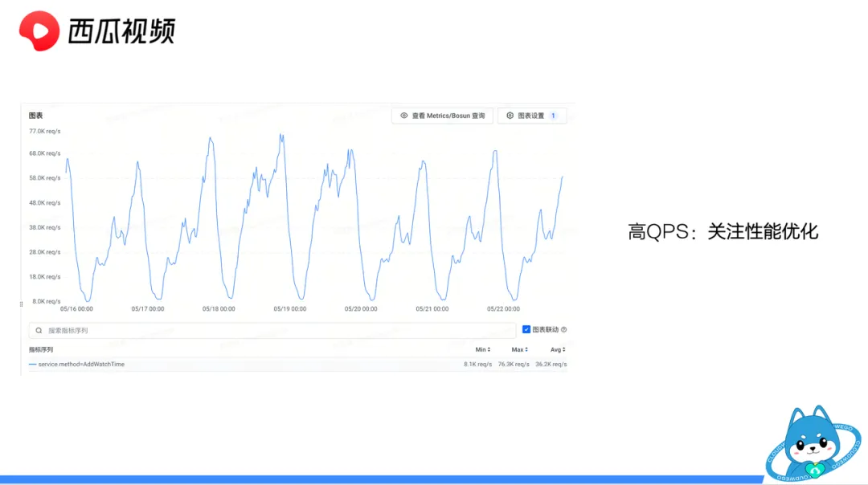868x485 pixels.
Task: Click the help icon beside 图表联动
Action: [x=564, y=329]
